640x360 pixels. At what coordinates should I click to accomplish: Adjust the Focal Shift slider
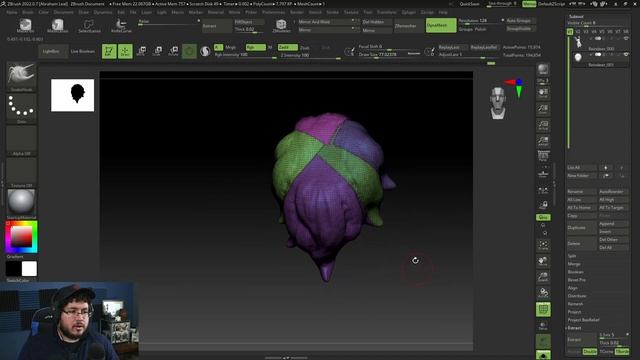[389, 47]
